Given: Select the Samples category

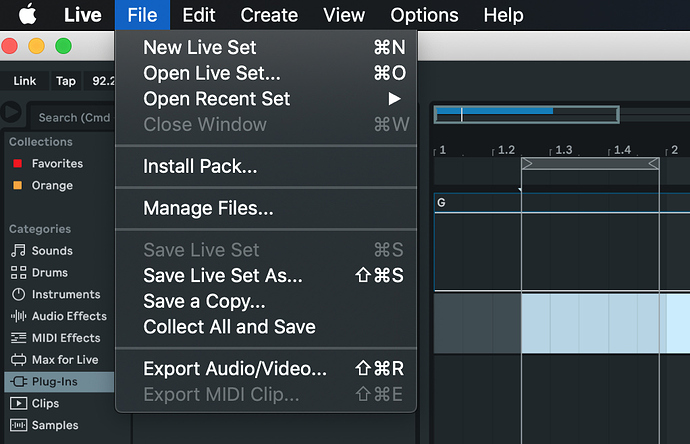Looking at the screenshot, I should (x=55, y=425).
